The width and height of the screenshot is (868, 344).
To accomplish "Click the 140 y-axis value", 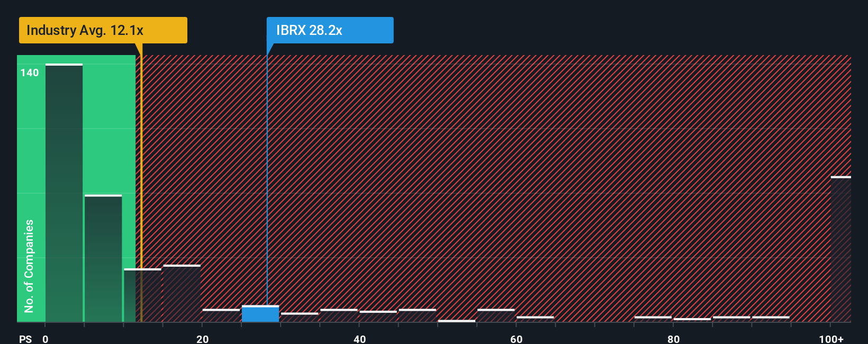I will pos(30,73).
